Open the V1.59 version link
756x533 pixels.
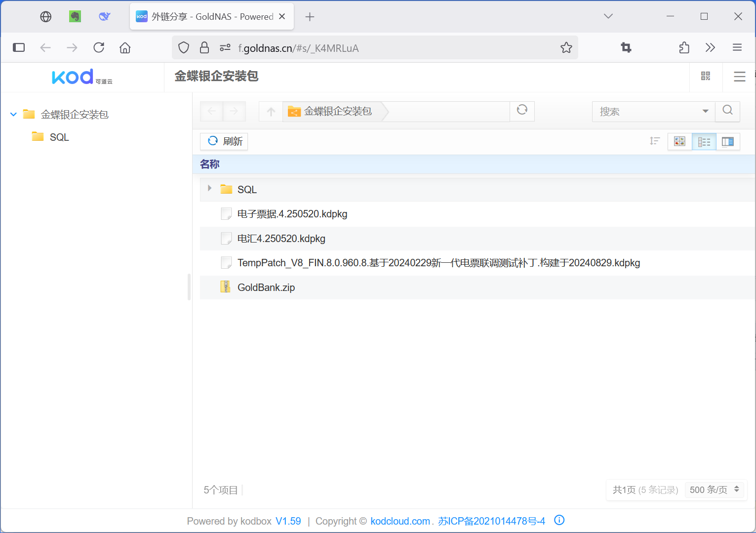288,521
